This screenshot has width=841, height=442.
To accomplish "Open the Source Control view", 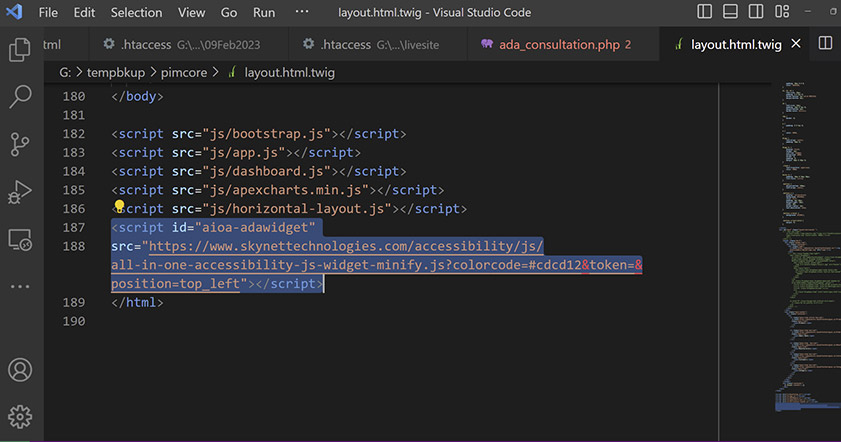I will point(20,144).
